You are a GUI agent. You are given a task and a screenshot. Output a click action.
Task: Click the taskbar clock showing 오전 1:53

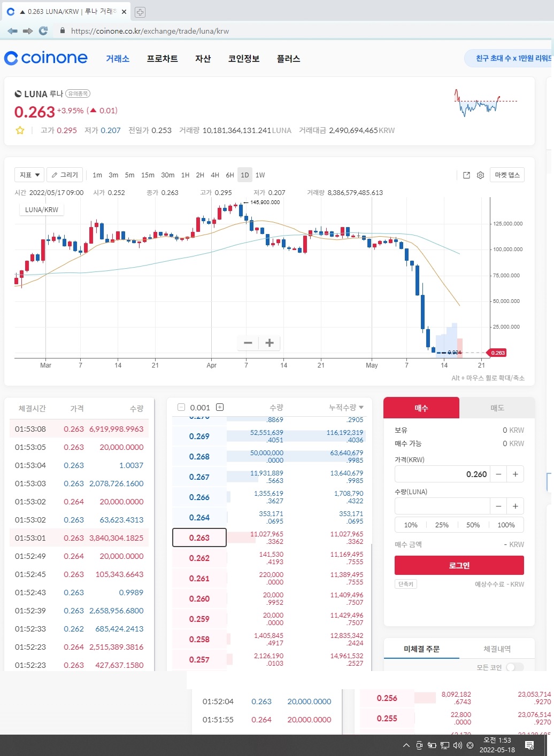(497, 745)
